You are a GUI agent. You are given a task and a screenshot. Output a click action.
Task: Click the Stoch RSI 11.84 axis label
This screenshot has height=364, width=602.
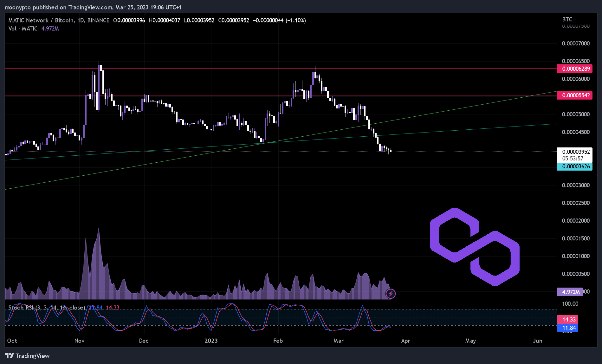coord(568,328)
